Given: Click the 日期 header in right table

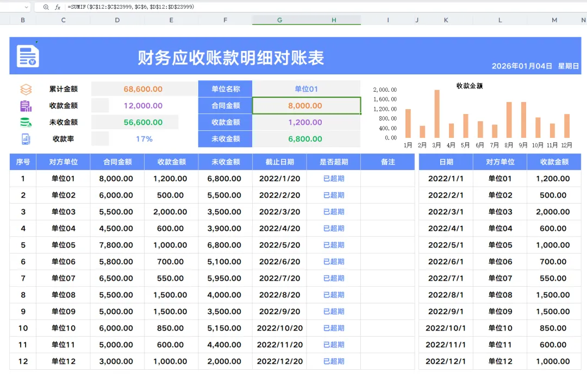Looking at the screenshot, I should 446,162.
